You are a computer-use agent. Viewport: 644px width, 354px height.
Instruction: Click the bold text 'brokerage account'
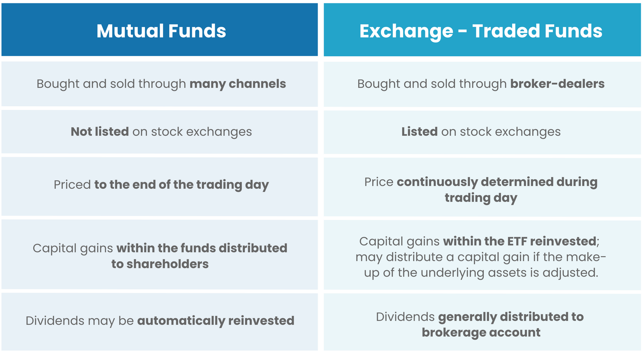point(481,333)
